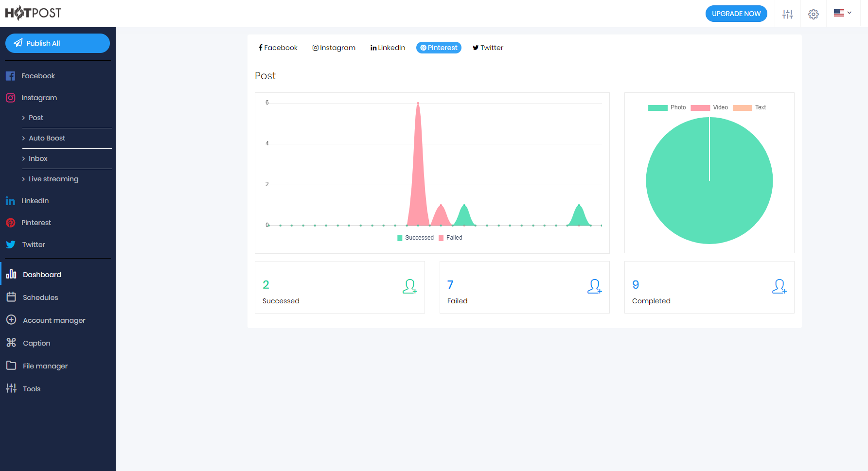The height and width of the screenshot is (471, 868).
Task: Click the HotPost logo
Action: tap(33, 13)
